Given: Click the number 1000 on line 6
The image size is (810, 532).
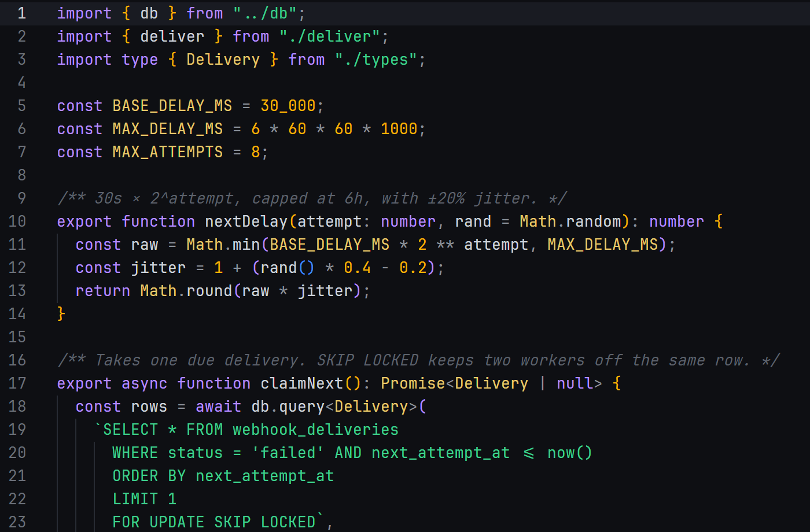Looking at the screenshot, I should 399,128.
